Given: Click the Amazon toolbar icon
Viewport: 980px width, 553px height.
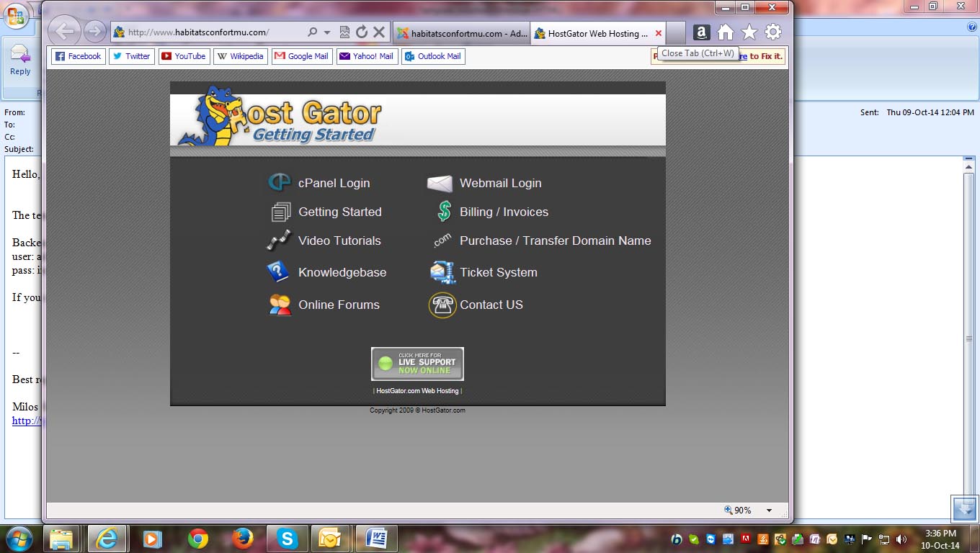Looking at the screenshot, I should click(701, 32).
